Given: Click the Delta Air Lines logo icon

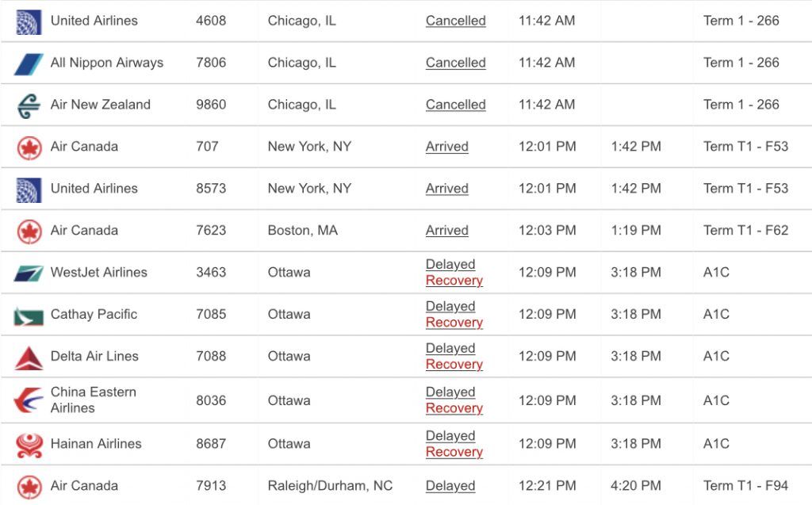Looking at the screenshot, I should point(29,358).
